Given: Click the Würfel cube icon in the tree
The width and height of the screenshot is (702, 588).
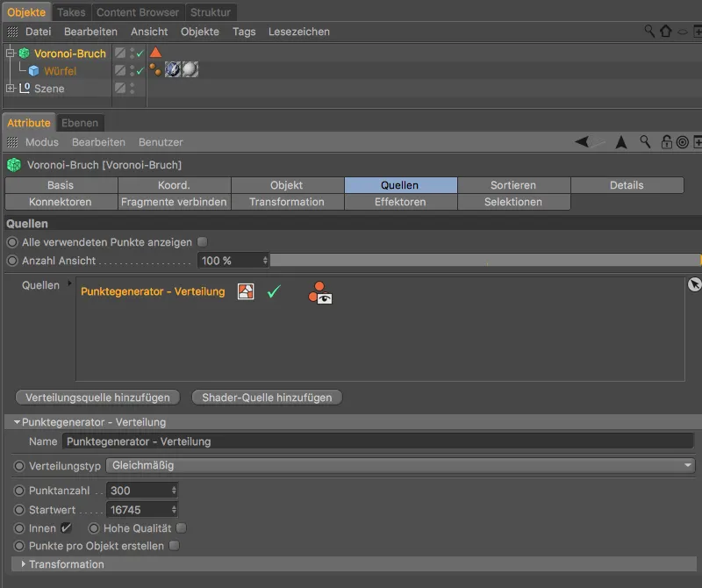Looking at the screenshot, I should click(x=33, y=71).
